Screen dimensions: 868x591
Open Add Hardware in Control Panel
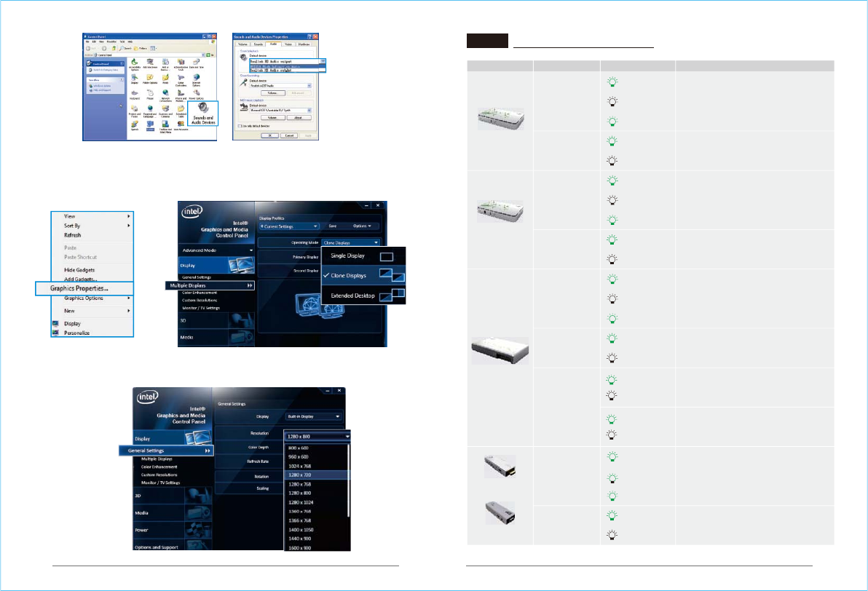tap(150, 63)
